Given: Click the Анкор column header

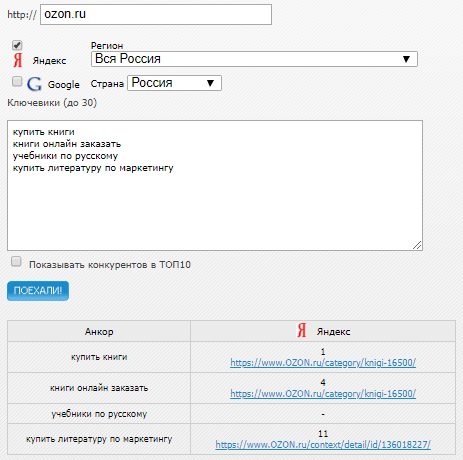Looking at the screenshot, I should (x=99, y=331).
